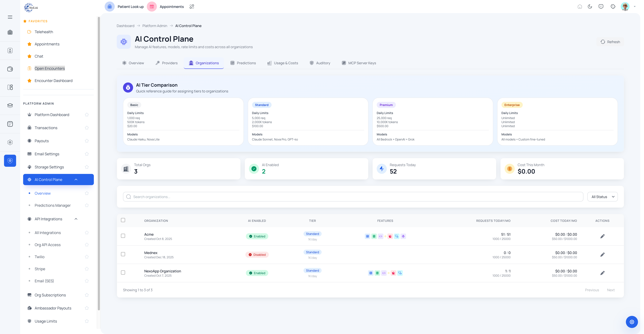Collapse the API Integrations sidebar group

click(76, 219)
